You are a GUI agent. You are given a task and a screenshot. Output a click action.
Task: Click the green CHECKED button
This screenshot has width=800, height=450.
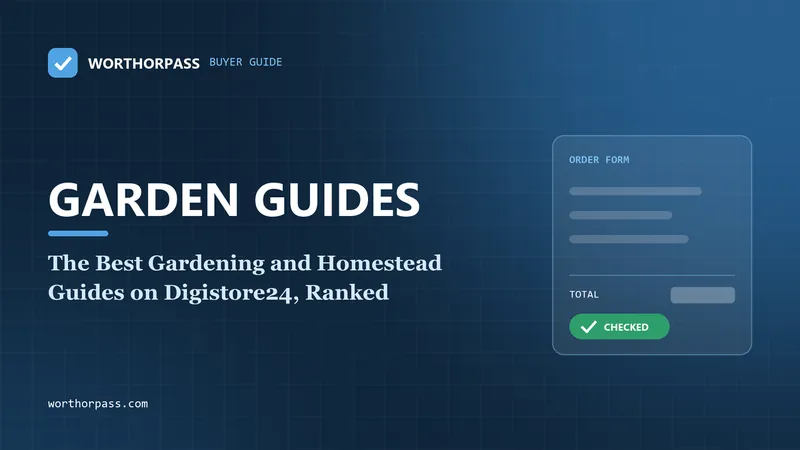click(619, 327)
